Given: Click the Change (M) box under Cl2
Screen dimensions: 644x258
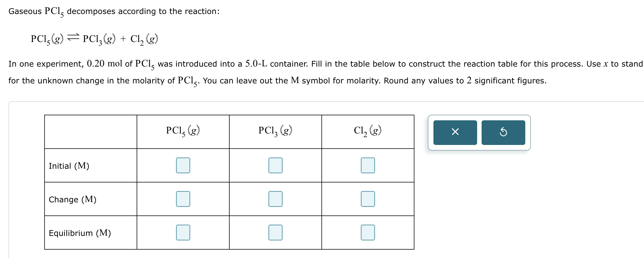Looking at the screenshot, I should 367,199.
